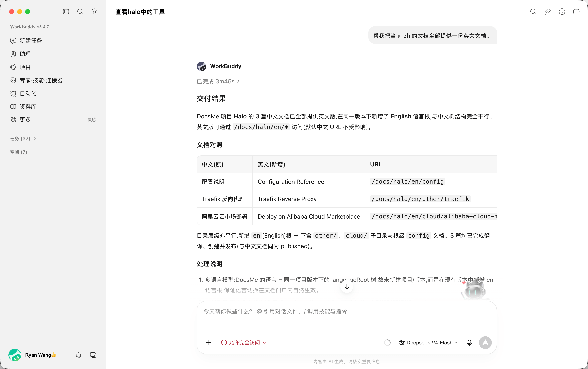Click the /docs/halo/en/* inline code

tap(261, 127)
